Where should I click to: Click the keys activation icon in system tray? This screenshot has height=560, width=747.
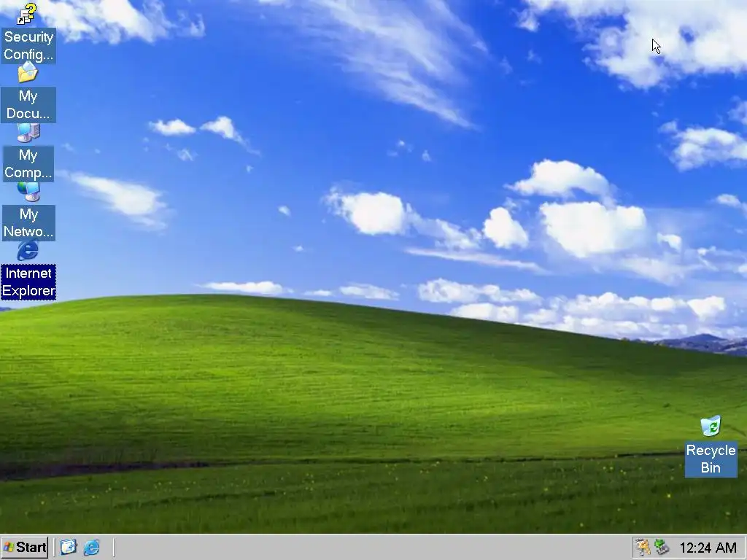pyautogui.click(x=643, y=547)
